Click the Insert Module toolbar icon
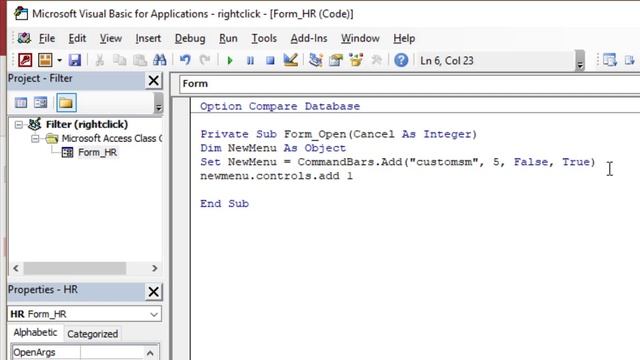 coord(45,60)
